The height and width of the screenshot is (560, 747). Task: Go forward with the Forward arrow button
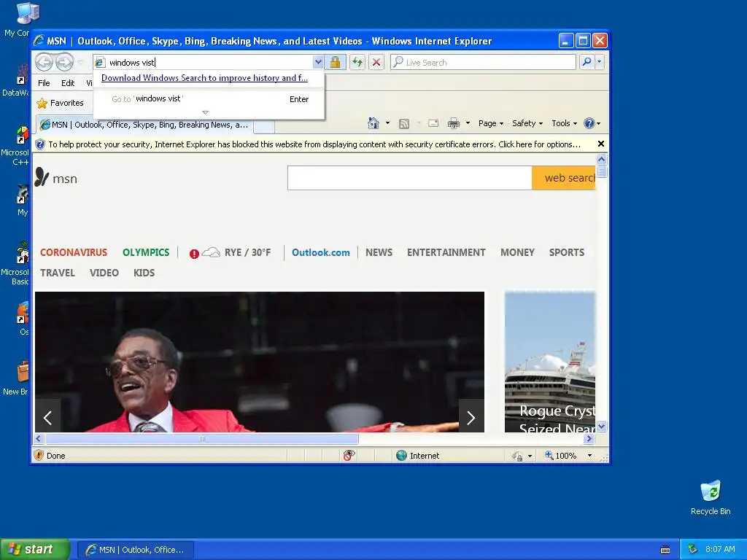pyautogui.click(x=64, y=62)
